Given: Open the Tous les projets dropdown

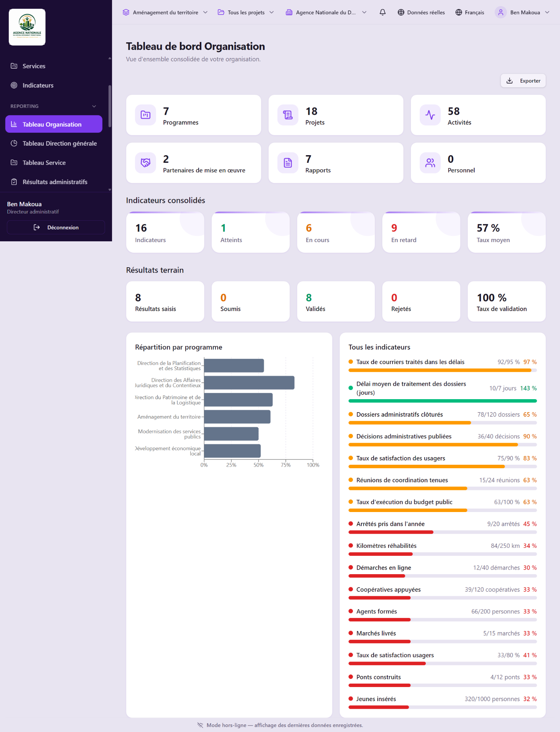Looking at the screenshot, I should [246, 12].
